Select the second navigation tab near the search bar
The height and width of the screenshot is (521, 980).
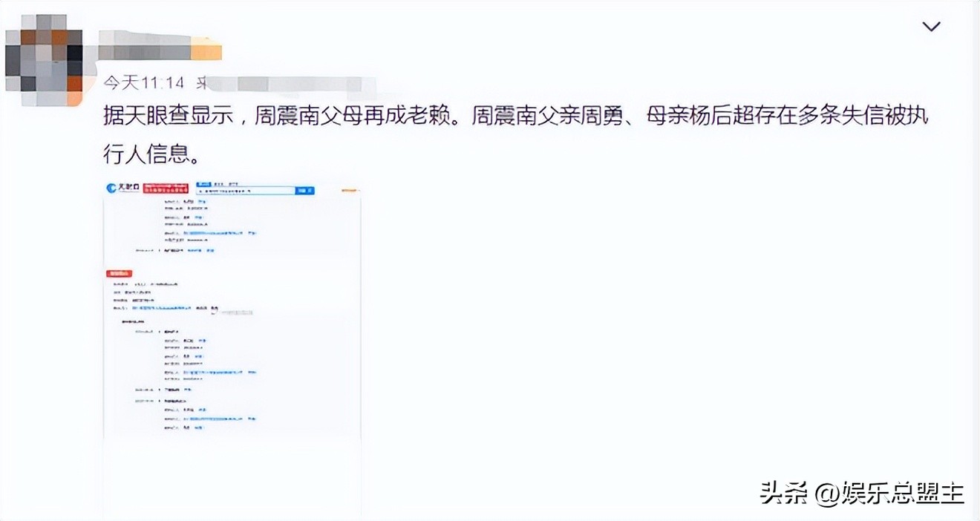pyautogui.click(x=217, y=184)
